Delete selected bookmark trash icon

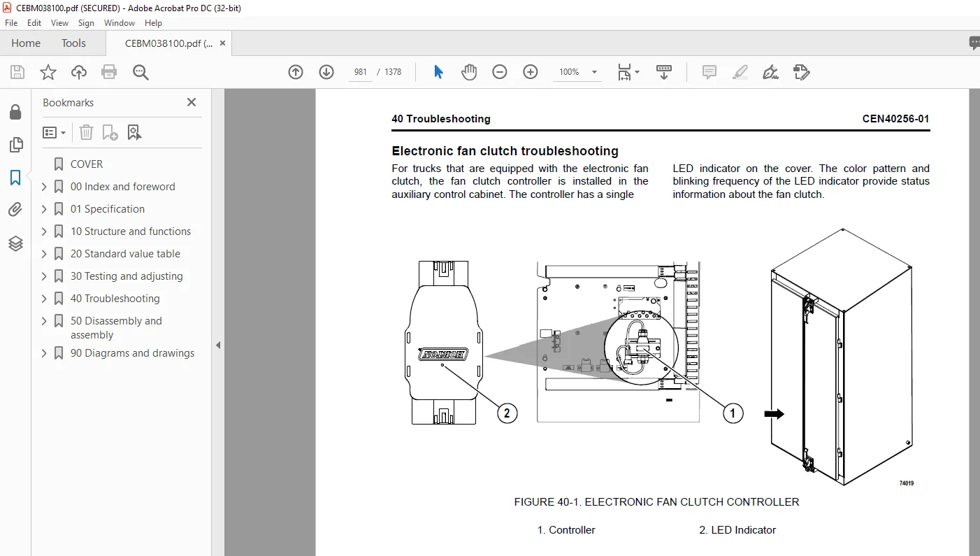coord(86,132)
